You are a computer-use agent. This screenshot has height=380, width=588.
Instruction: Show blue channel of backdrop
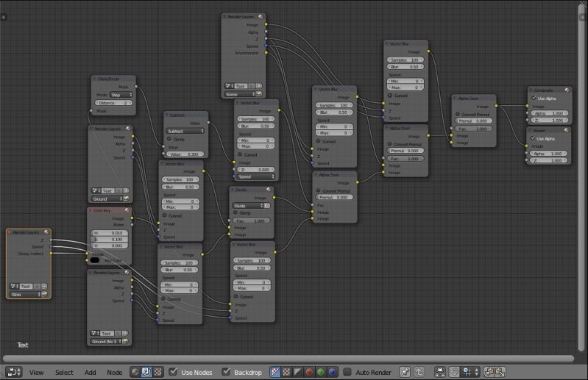click(x=332, y=372)
